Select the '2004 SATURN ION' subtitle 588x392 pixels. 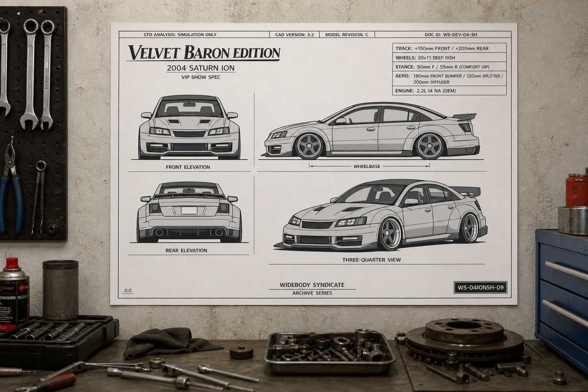click(x=201, y=68)
